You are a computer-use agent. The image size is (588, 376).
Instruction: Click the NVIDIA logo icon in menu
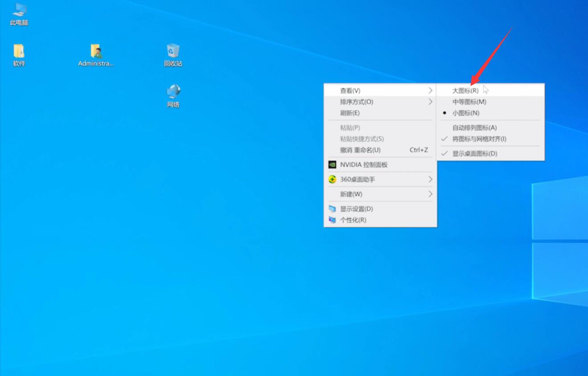coord(332,165)
